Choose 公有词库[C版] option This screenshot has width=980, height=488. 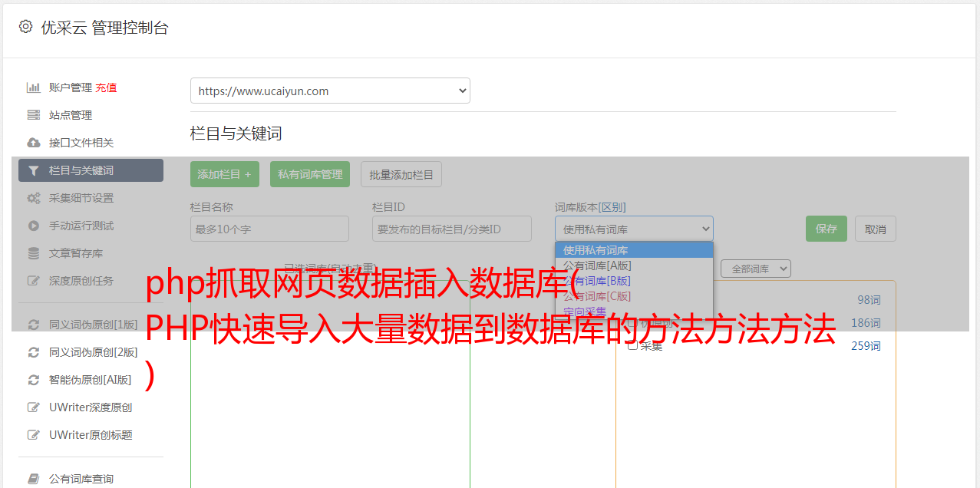tap(634, 296)
